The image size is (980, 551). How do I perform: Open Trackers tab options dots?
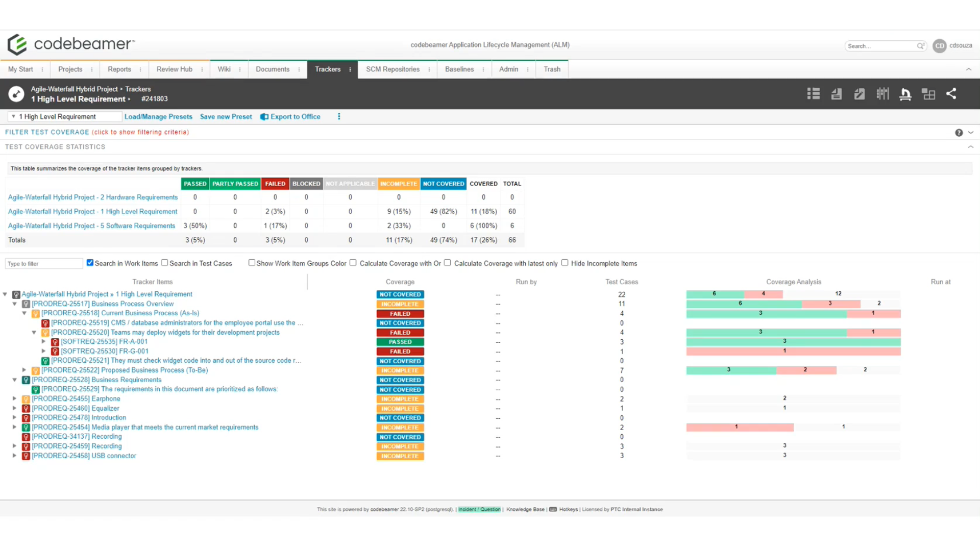coord(350,70)
